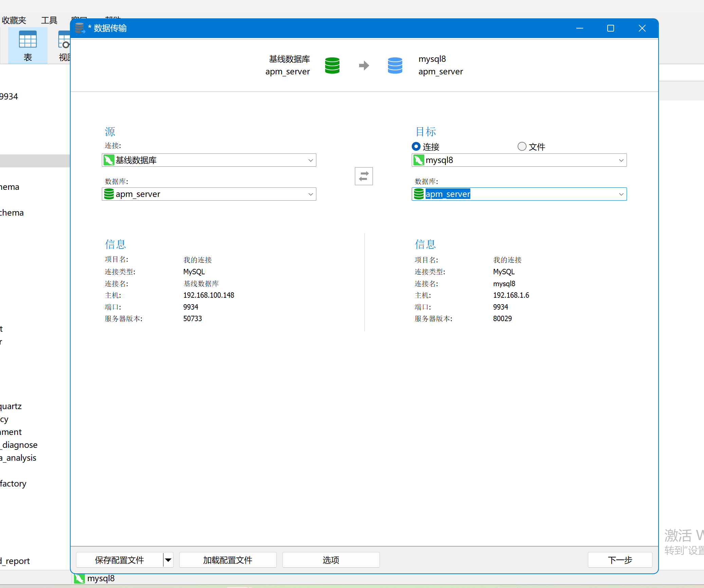
Task: Click the 源 section heading
Action: tap(110, 131)
